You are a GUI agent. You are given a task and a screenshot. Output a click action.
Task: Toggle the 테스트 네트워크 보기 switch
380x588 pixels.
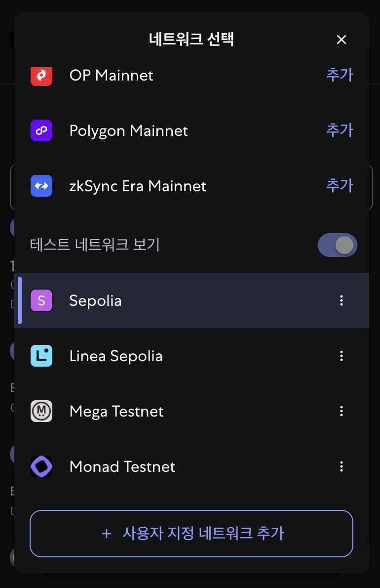[x=338, y=245]
